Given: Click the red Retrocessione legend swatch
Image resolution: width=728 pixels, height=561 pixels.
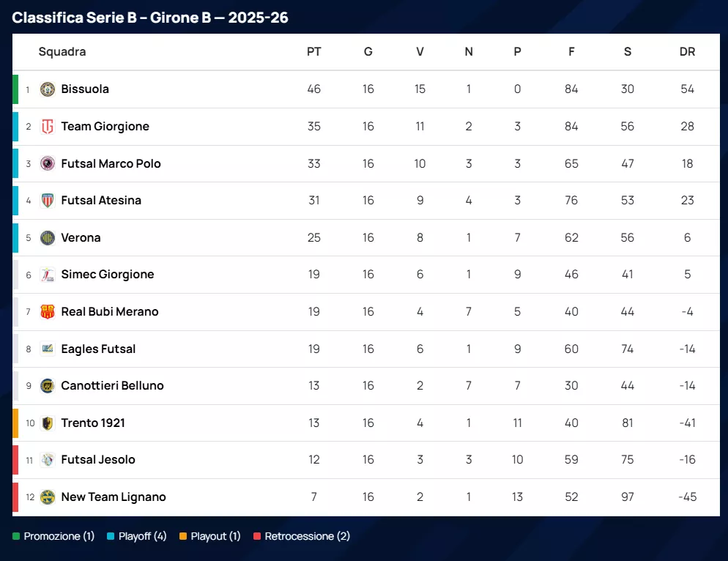Looking at the screenshot, I should click(257, 536).
